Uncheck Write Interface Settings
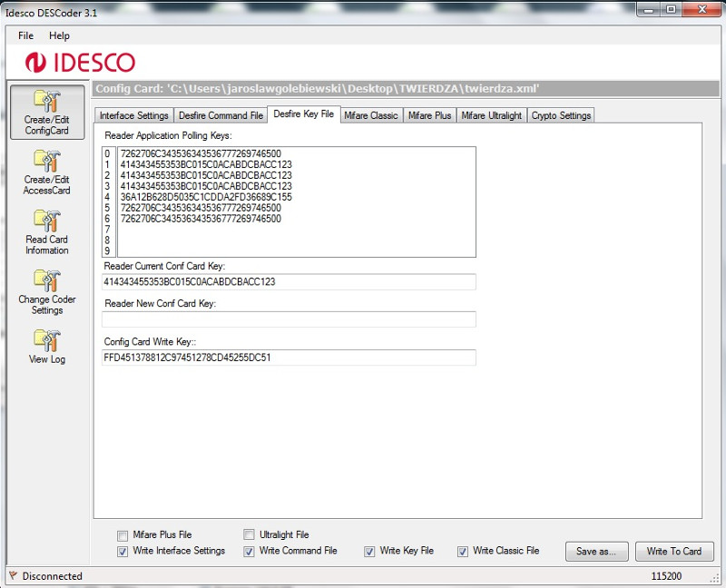The image size is (726, 588). [123, 551]
